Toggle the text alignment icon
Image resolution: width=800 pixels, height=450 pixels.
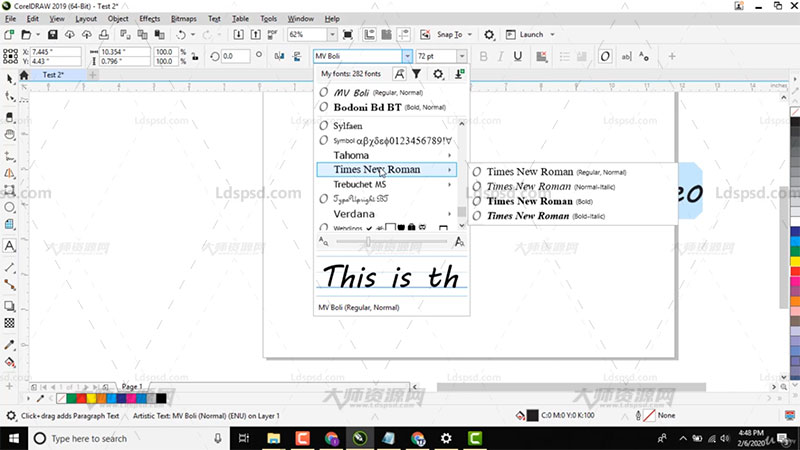[x=541, y=56]
